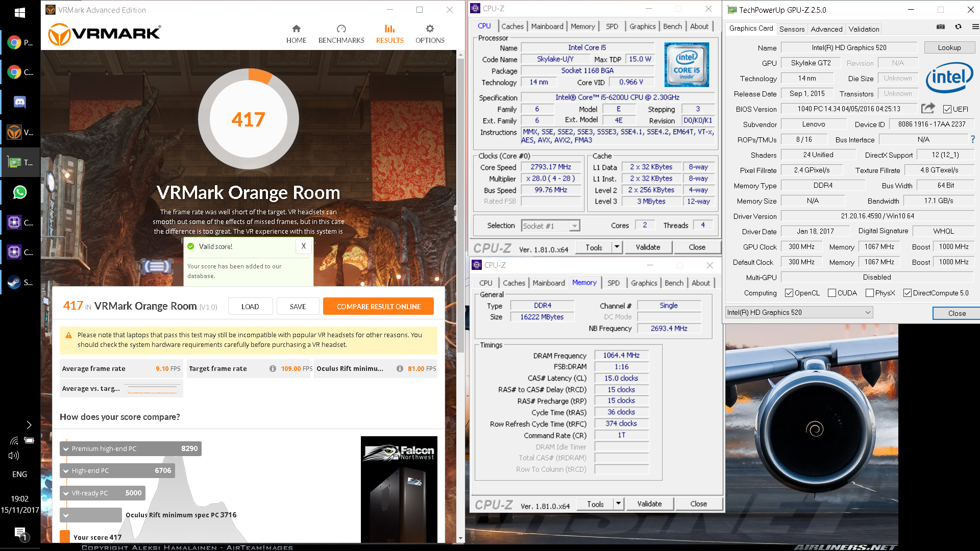Click the Intel Core i5 logo
This screenshot has height=551, width=980.
click(x=687, y=65)
